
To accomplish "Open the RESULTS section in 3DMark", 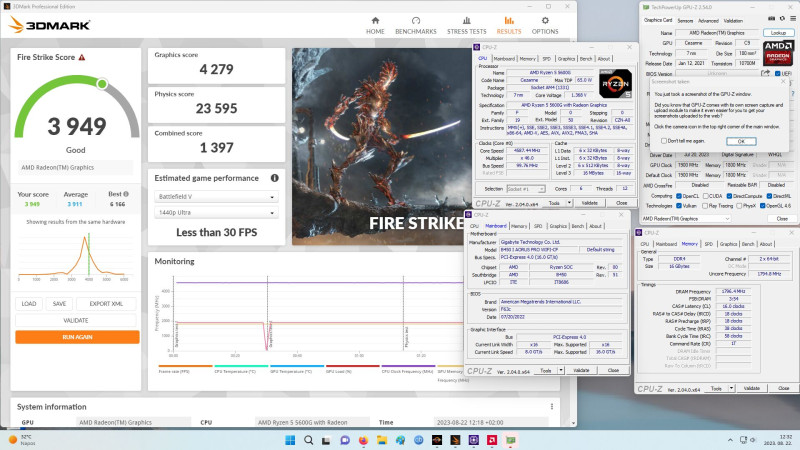I will pos(509,25).
